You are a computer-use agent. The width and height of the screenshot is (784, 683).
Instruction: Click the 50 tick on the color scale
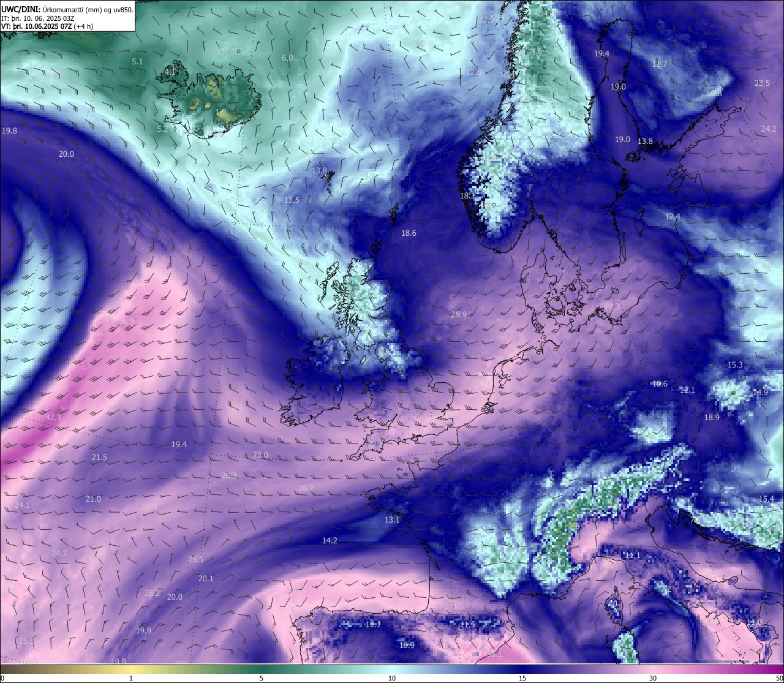tap(779, 678)
